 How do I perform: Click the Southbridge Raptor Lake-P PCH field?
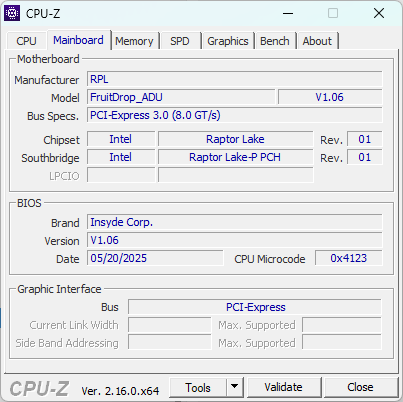[236, 157]
